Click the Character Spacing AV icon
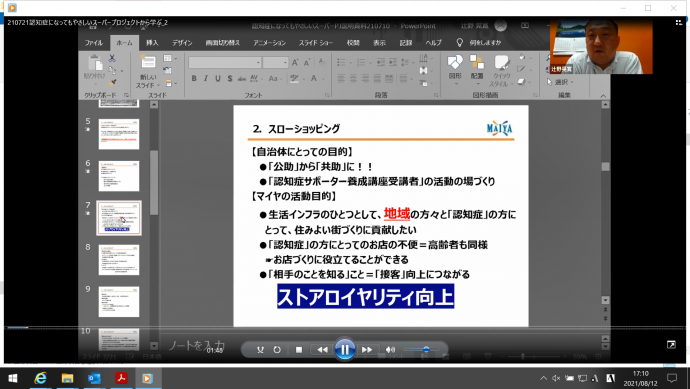Image resolution: width=690 pixels, height=389 pixels. (x=254, y=78)
